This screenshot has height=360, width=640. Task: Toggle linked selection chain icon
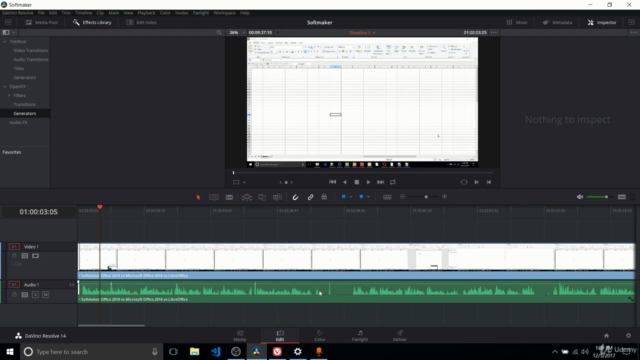[x=311, y=197]
